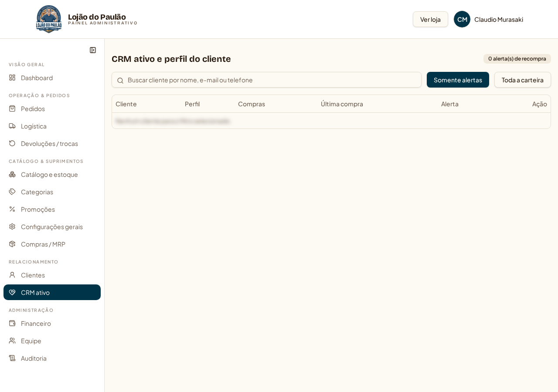Click the Última compra column header
Viewport: 558px width, 392px height.
[x=342, y=104]
